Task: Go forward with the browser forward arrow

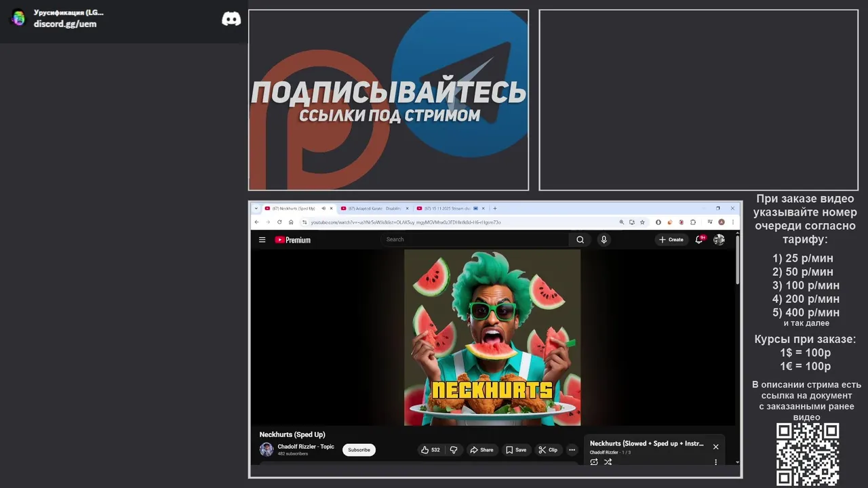Action: pyautogui.click(x=268, y=222)
